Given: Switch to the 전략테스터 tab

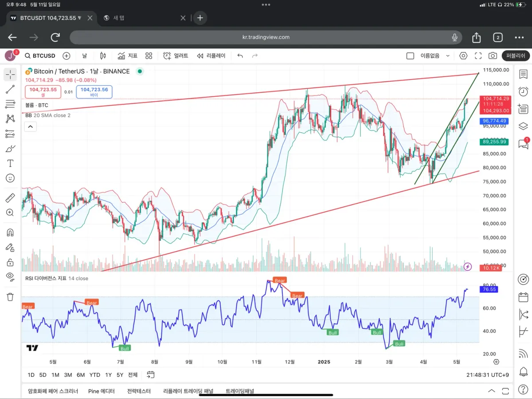Looking at the screenshot, I should (x=139, y=391).
